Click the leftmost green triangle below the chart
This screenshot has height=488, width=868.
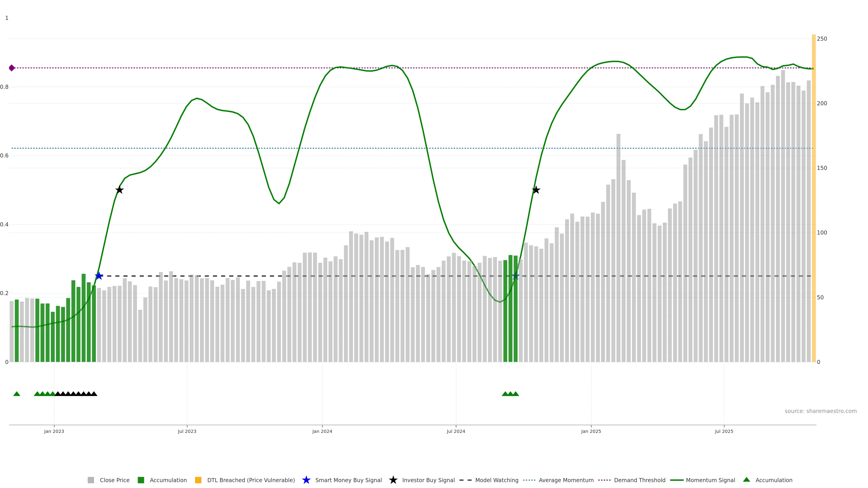tap(17, 394)
